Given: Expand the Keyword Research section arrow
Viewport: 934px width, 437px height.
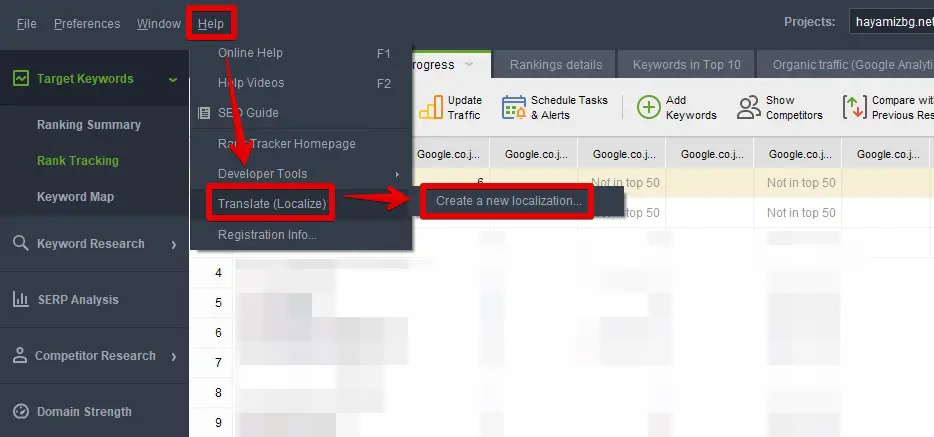Looking at the screenshot, I should (174, 244).
